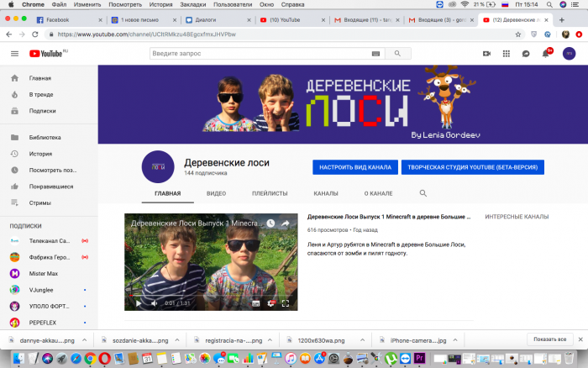Open the messages share icon in header

pyautogui.click(x=525, y=54)
